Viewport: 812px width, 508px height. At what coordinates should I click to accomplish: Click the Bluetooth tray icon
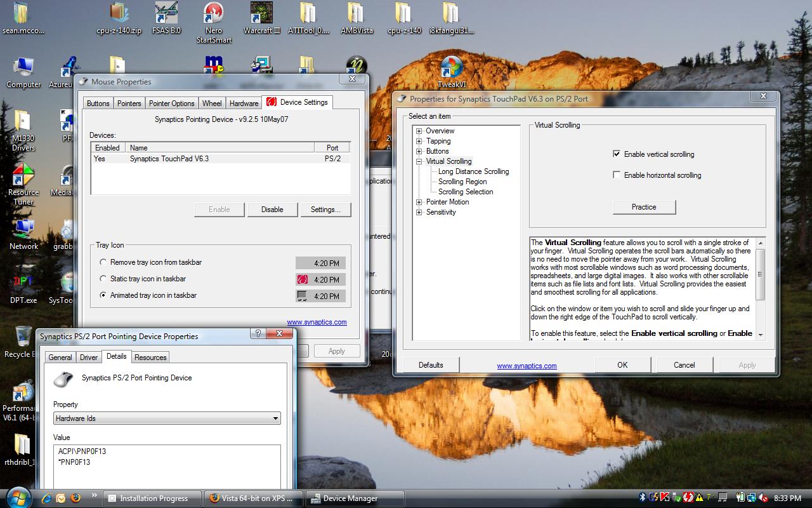pos(642,498)
